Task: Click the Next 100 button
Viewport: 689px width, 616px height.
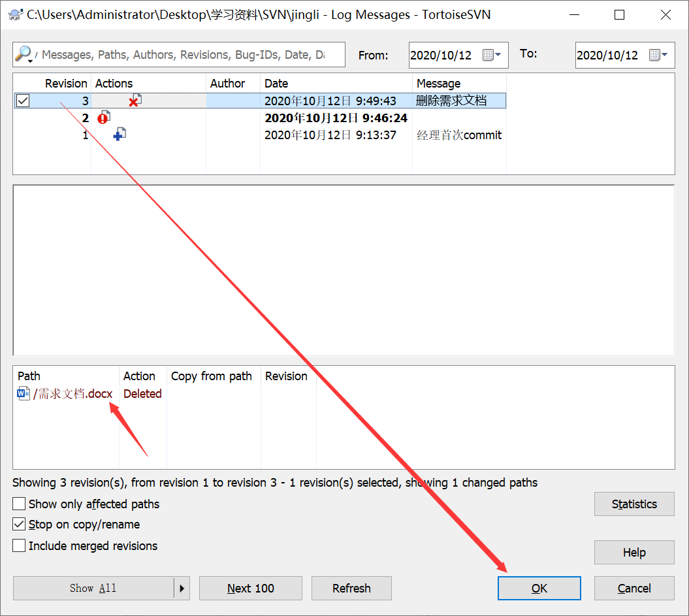Action: coord(251,588)
